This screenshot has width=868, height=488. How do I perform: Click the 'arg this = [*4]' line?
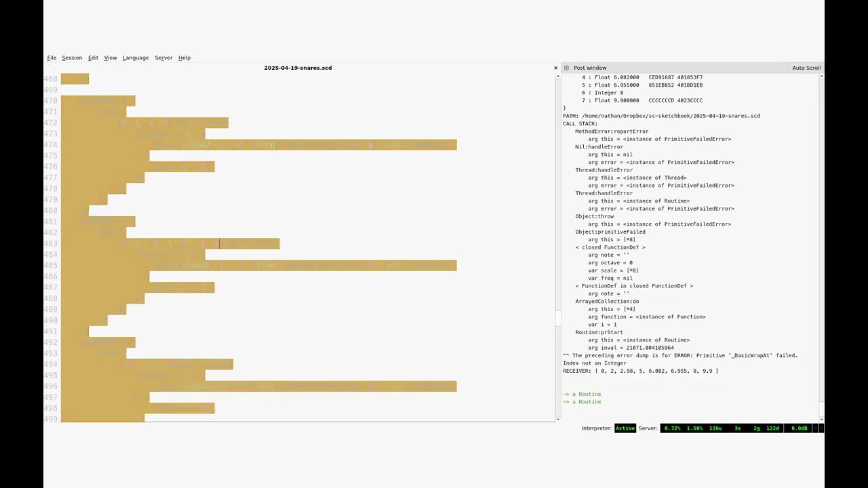tap(612, 309)
